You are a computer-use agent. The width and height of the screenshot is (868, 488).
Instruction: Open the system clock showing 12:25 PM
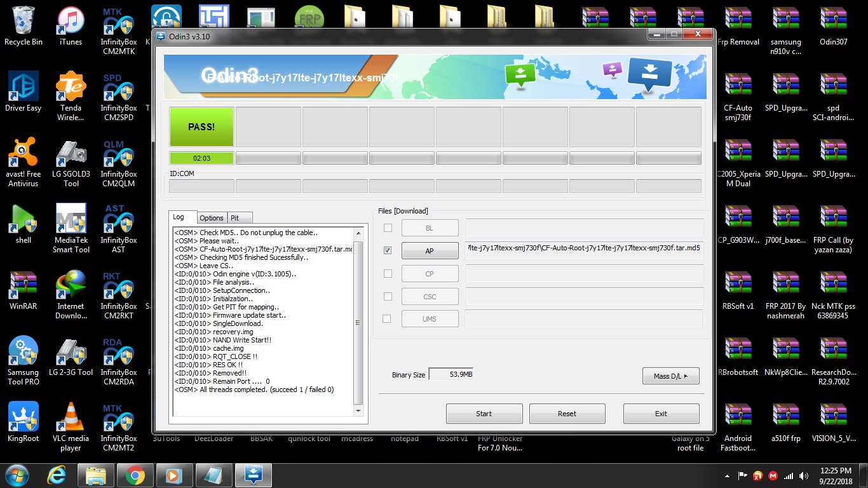pos(836,475)
